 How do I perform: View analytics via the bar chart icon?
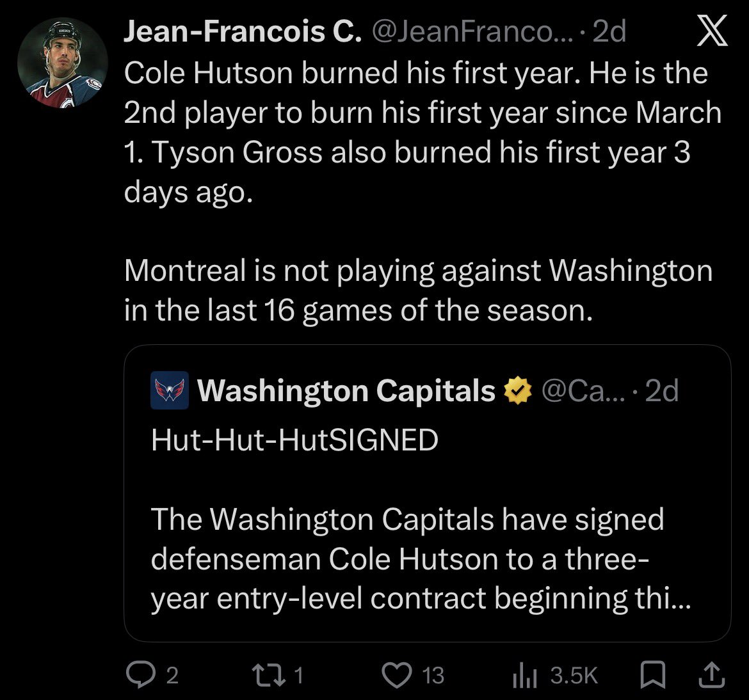pos(524,675)
